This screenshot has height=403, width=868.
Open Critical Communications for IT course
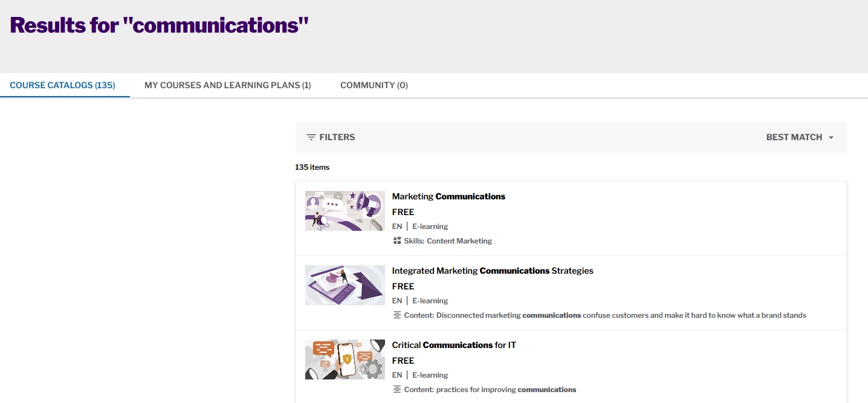coord(454,345)
